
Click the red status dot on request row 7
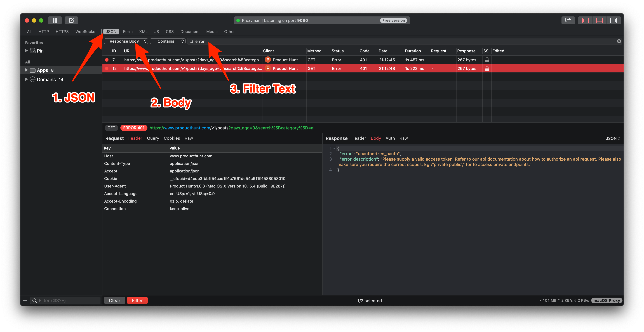click(107, 60)
